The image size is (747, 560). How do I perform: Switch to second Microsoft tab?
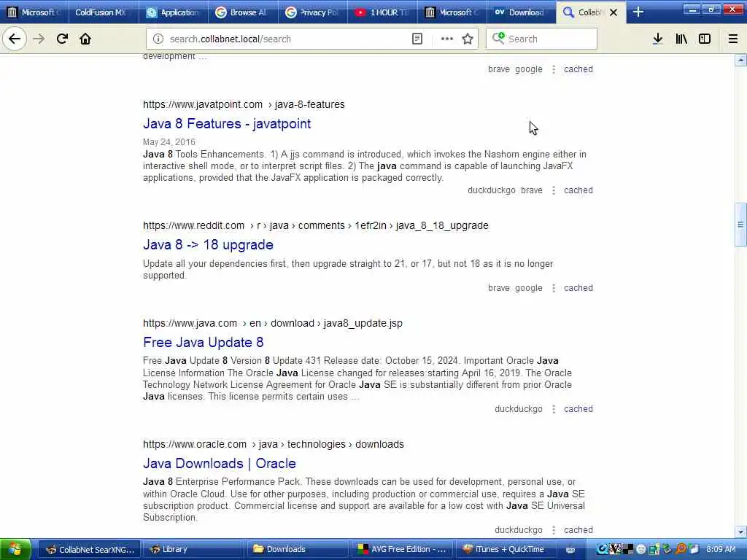[452, 12]
